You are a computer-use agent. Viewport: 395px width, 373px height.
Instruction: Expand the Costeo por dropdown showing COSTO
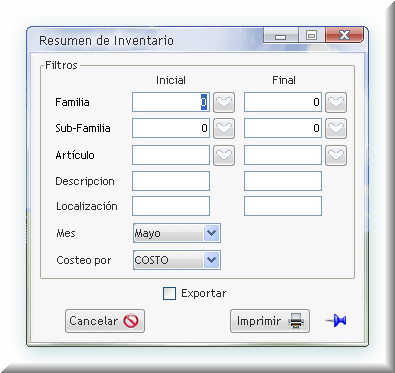click(211, 260)
